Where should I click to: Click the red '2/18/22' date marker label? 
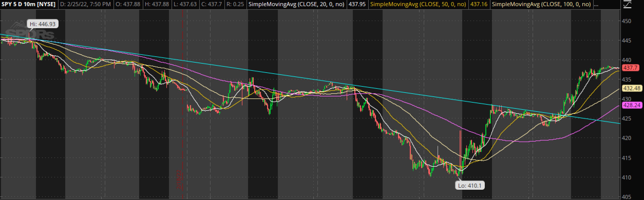tap(179, 179)
